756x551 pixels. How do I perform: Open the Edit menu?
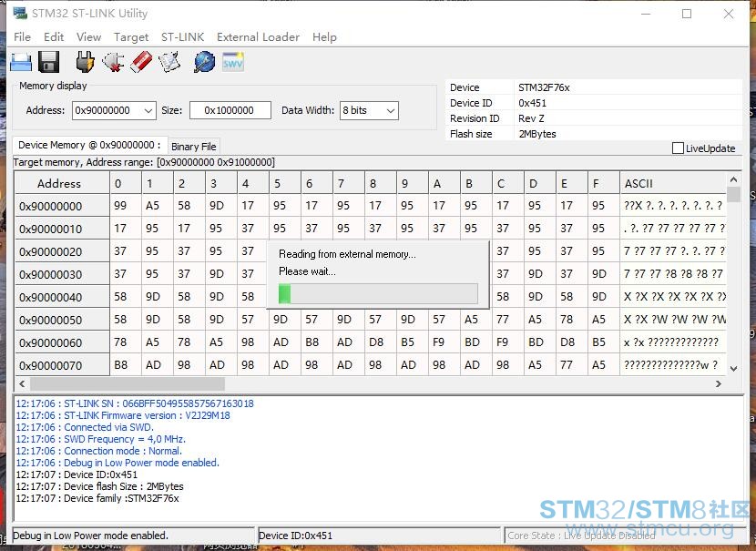54,37
